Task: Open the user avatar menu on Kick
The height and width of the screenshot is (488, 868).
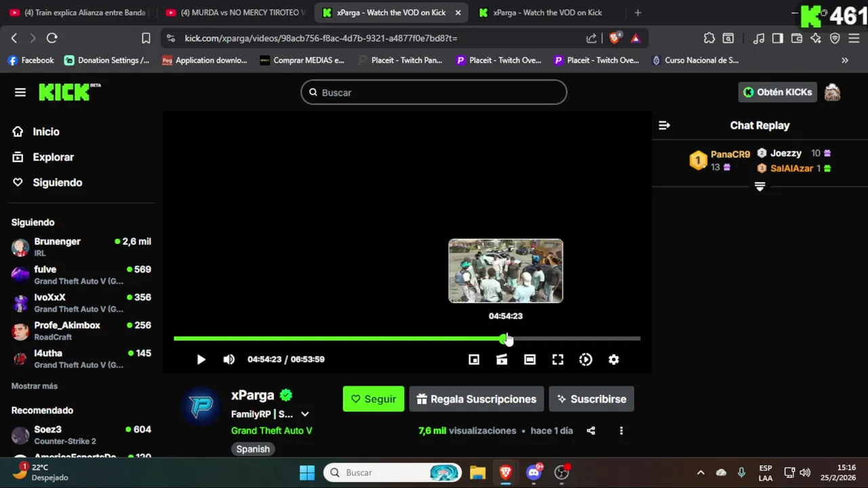Action: pyautogui.click(x=832, y=92)
